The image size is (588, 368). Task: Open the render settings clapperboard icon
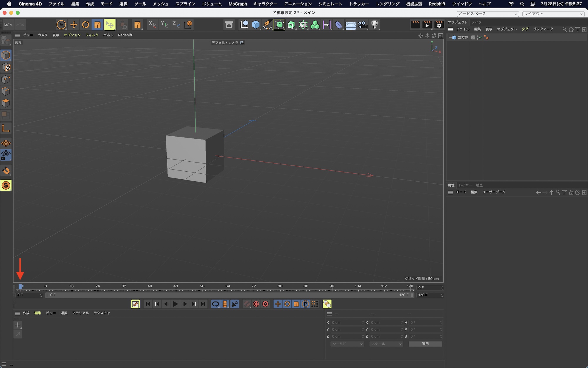[439, 25]
